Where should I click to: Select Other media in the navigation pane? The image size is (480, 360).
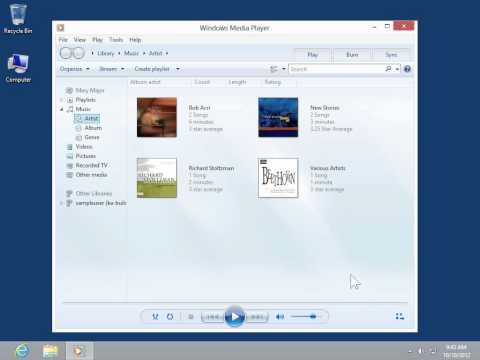[x=91, y=175]
